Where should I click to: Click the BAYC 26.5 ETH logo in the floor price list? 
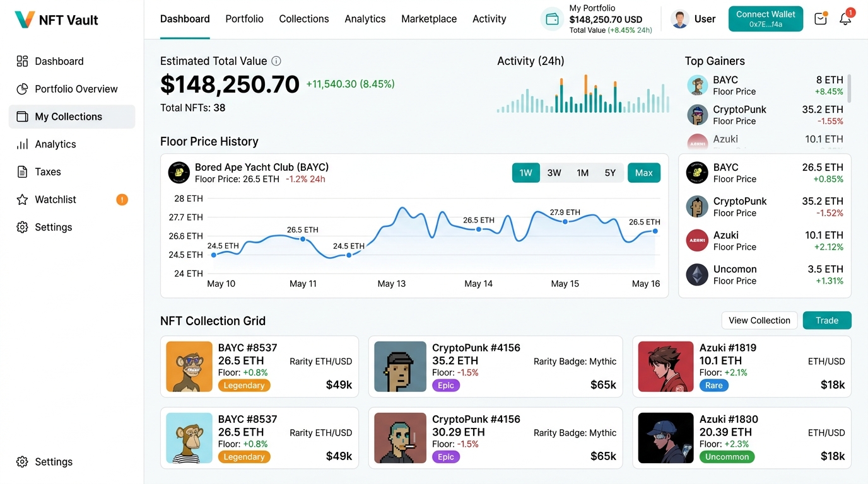pos(697,173)
